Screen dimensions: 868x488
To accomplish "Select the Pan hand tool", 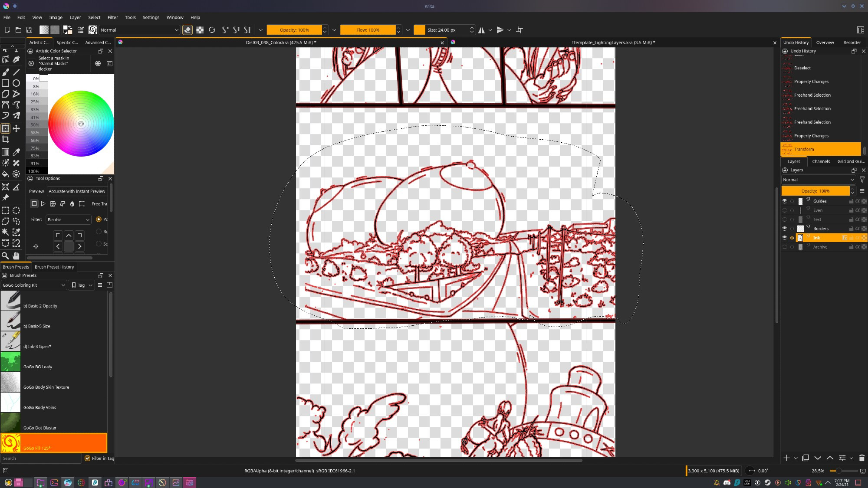I will pyautogui.click(x=16, y=255).
